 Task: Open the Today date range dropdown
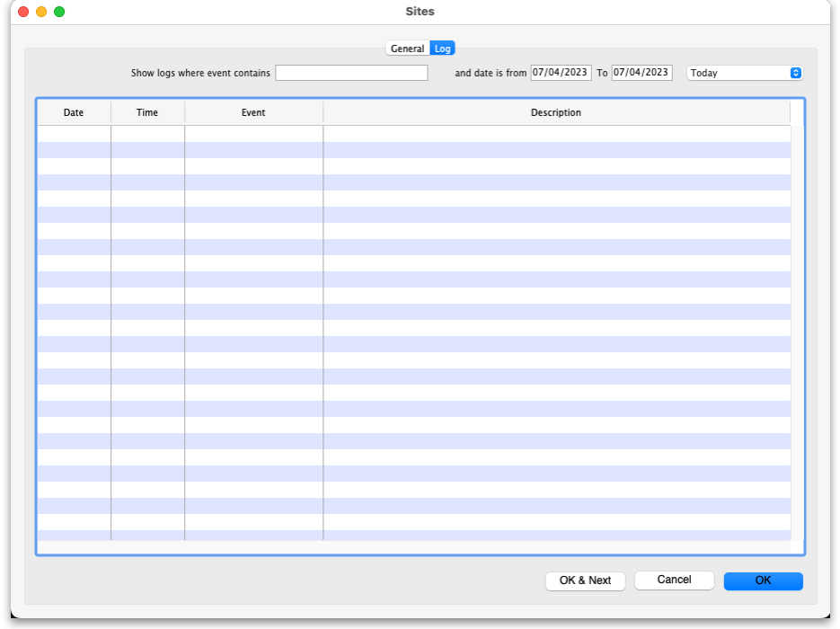(x=745, y=73)
